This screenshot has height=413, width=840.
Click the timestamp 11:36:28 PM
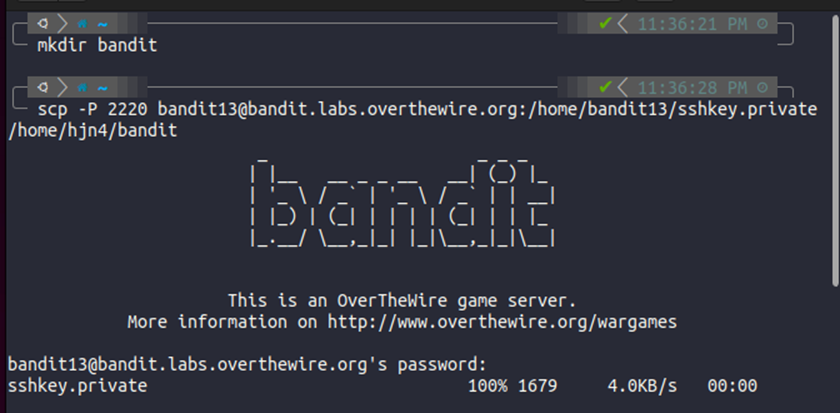click(693, 87)
